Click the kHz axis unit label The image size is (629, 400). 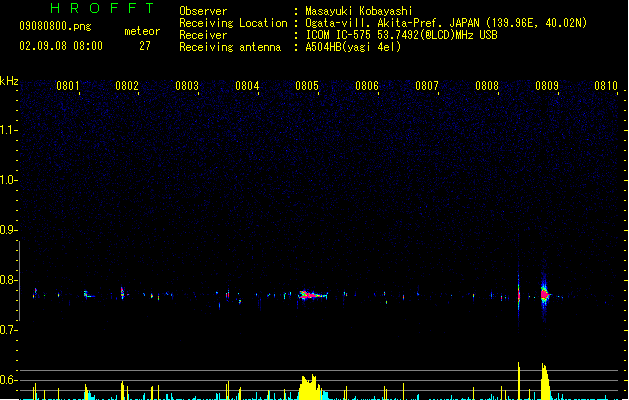point(9,81)
